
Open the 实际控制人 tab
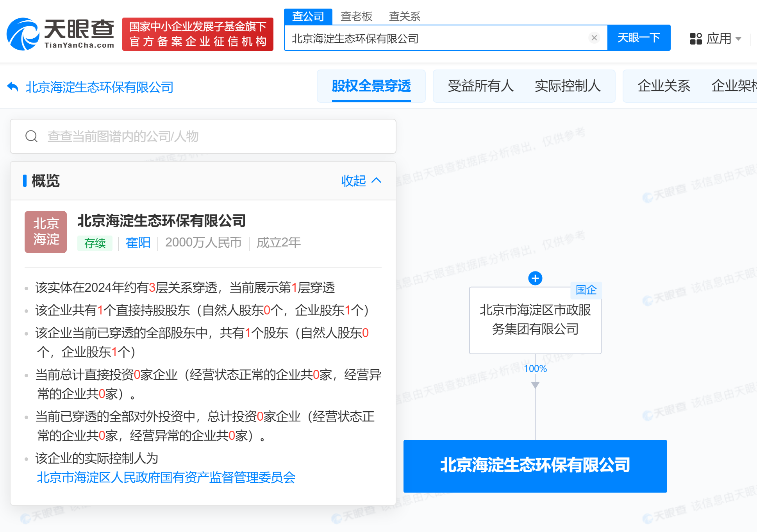[x=568, y=86]
